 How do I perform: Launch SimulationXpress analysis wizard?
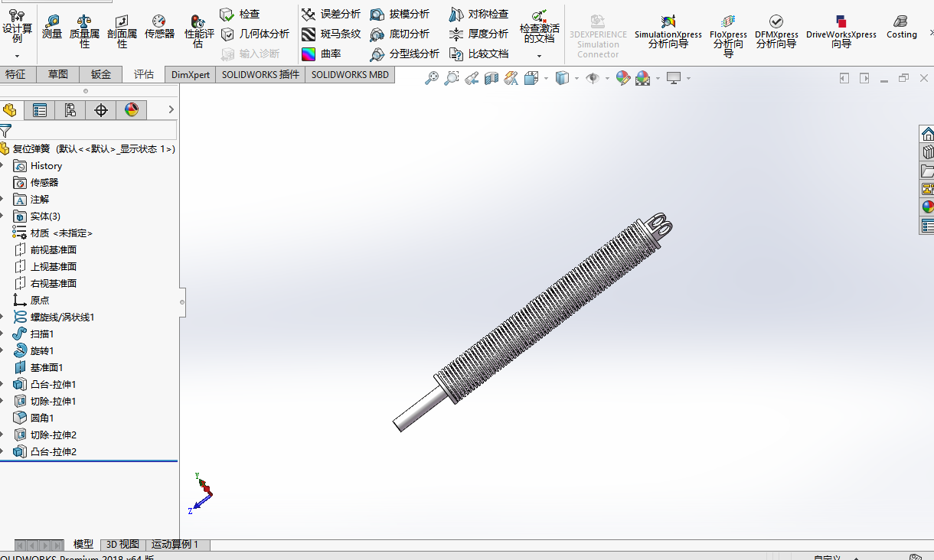click(x=668, y=31)
